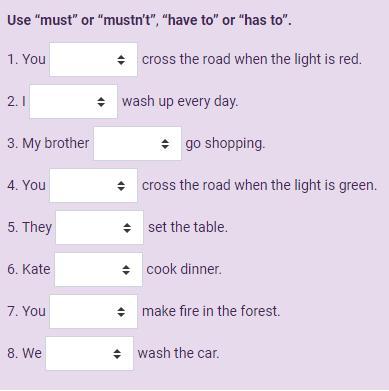This screenshot has height=391, width=389.
Task: Select the dropdown after "5. They"
Action: [x=99, y=227]
